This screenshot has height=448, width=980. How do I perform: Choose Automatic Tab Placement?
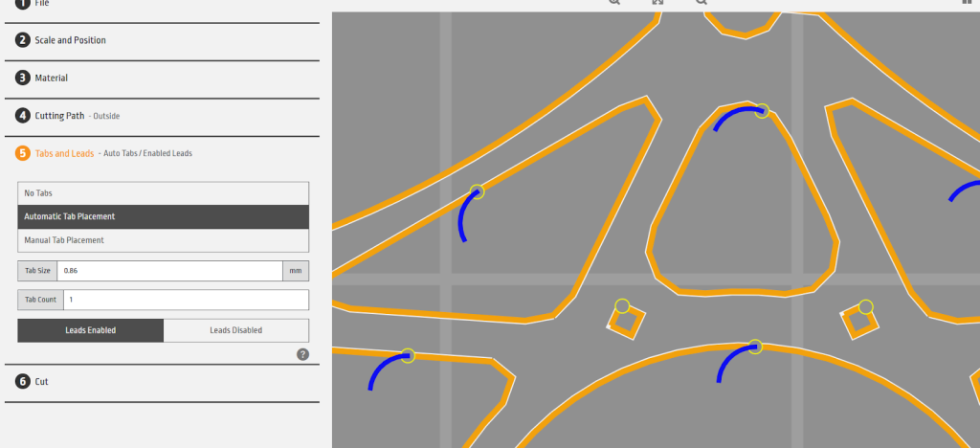point(163,216)
